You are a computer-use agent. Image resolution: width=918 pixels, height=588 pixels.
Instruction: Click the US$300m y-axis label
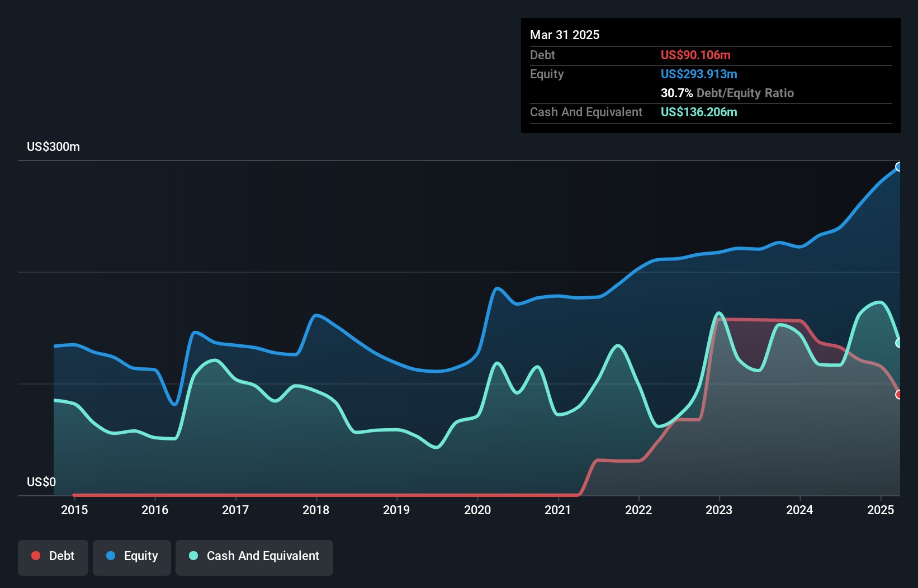pyautogui.click(x=53, y=147)
